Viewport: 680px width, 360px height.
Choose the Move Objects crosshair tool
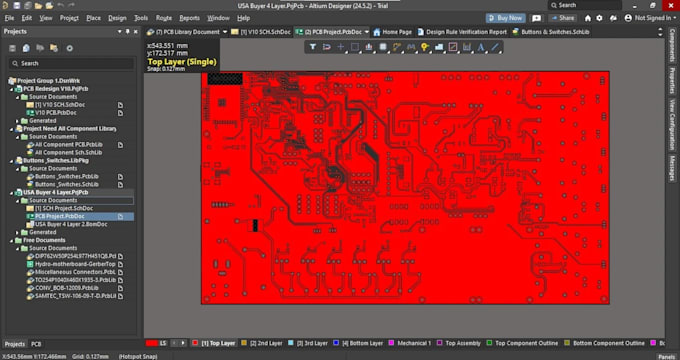tap(341, 47)
